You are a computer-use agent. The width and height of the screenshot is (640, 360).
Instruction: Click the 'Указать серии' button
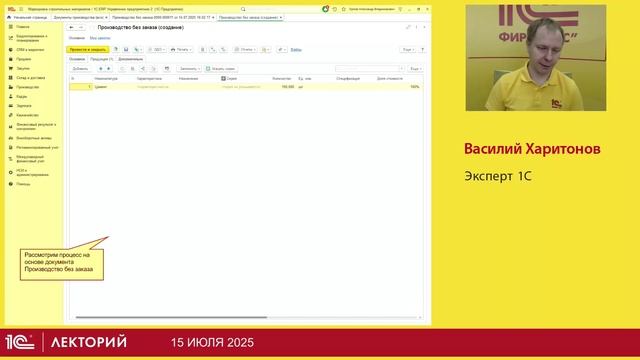(x=220, y=69)
